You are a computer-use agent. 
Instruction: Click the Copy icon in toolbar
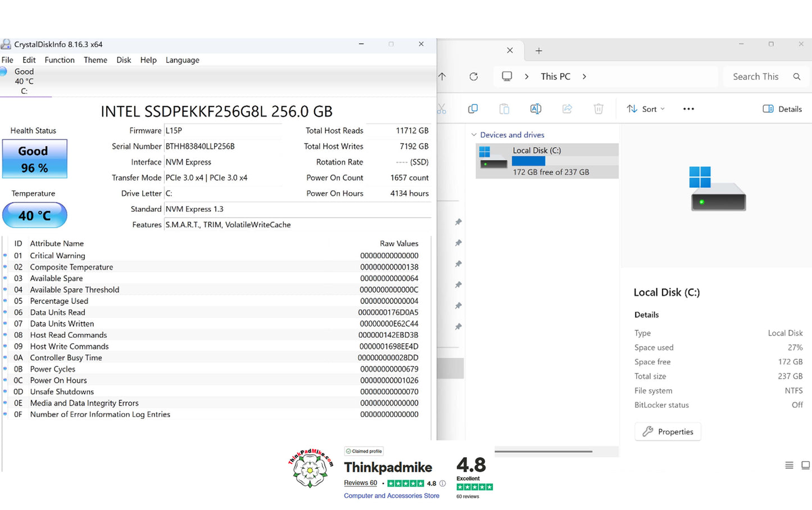pos(473,109)
